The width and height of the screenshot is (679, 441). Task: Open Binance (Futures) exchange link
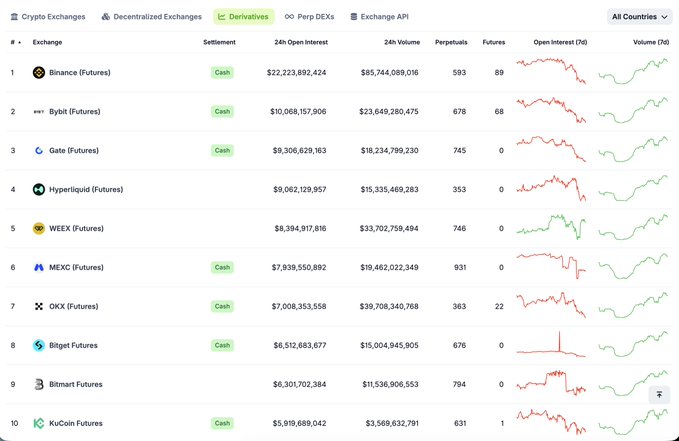80,72
